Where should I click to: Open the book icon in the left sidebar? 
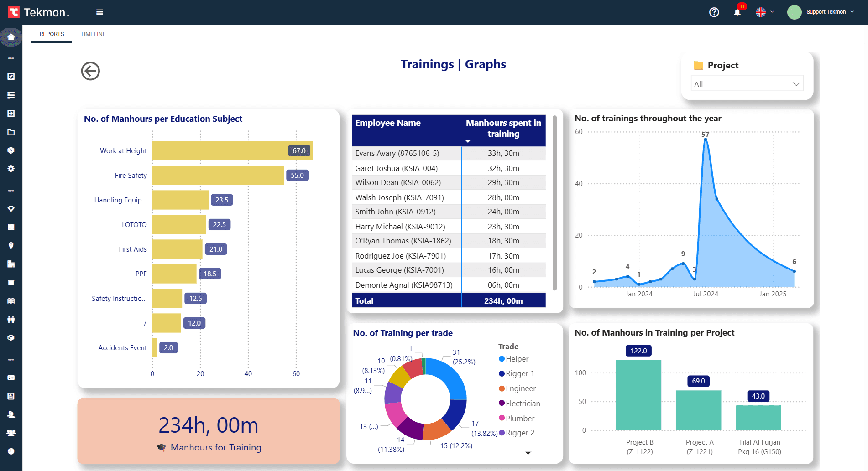(11, 301)
